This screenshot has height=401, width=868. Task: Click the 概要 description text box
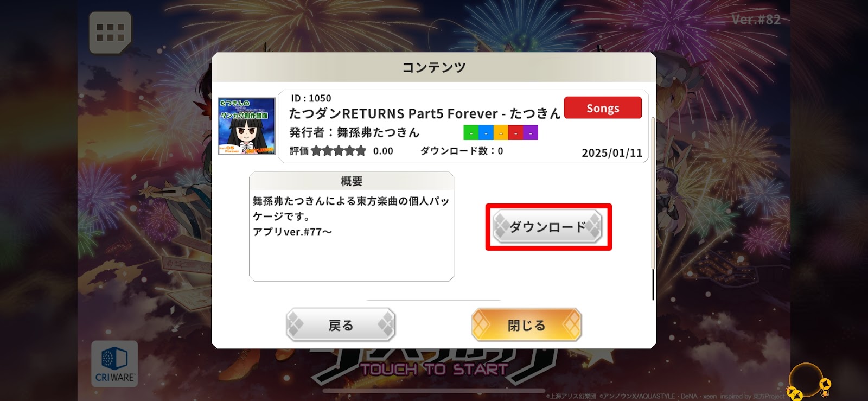pos(352,226)
